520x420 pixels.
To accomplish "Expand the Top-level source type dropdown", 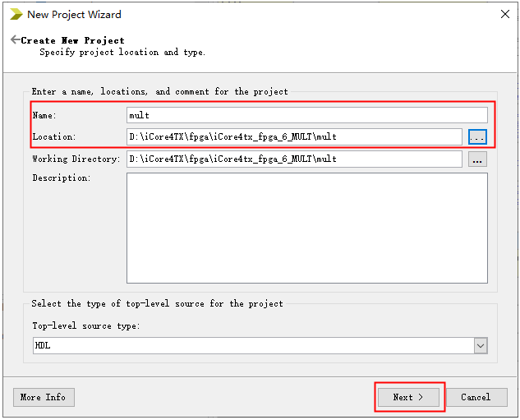I will click(x=481, y=346).
